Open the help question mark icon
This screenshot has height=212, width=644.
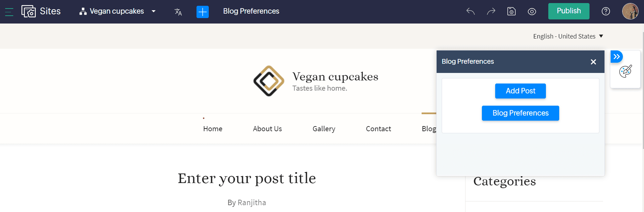click(606, 11)
